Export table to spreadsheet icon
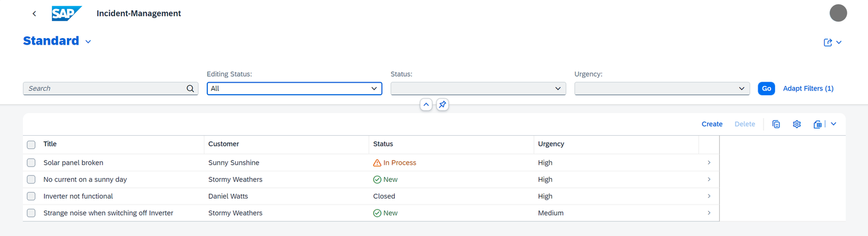Screen dimensions: 868x236 (x=817, y=124)
